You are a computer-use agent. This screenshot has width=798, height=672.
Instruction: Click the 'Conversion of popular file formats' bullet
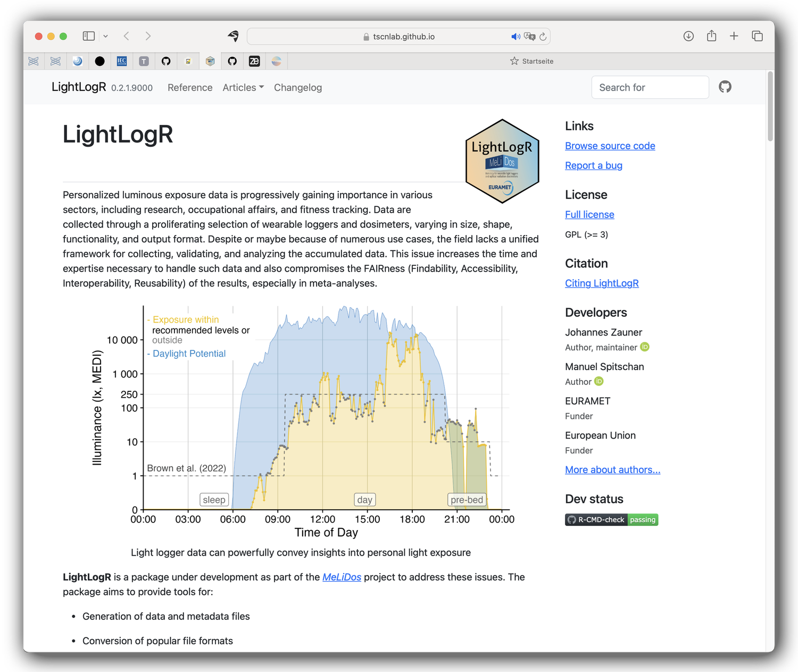coord(157,641)
